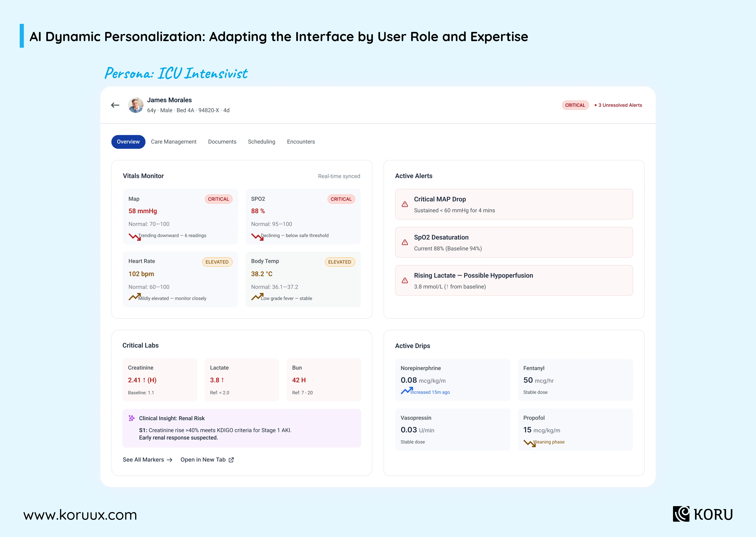Click the 102 bpm heart rate value
Image resolution: width=756 pixels, height=537 pixels.
coord(141,274)
